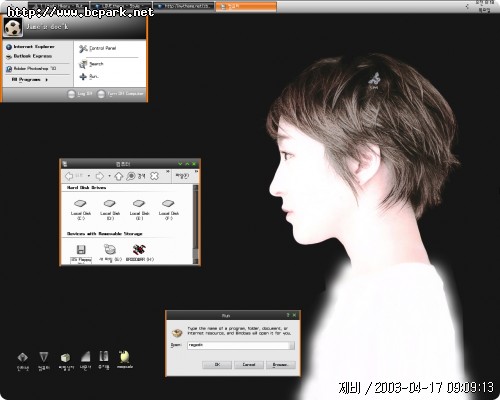Click the Devices with Removable Storage header
Screen dimensions: 500x400
pyautogui.click(x=104, y=234)
